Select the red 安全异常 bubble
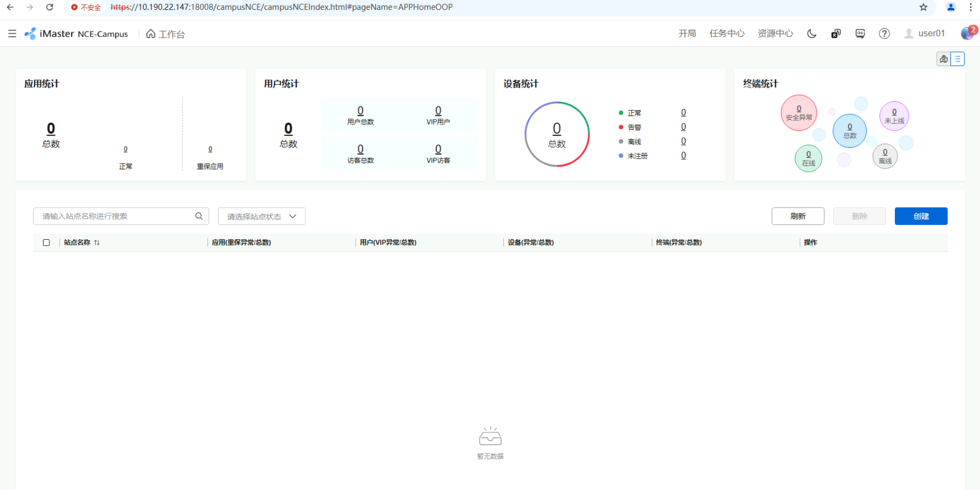 click(x=798, y=113)
